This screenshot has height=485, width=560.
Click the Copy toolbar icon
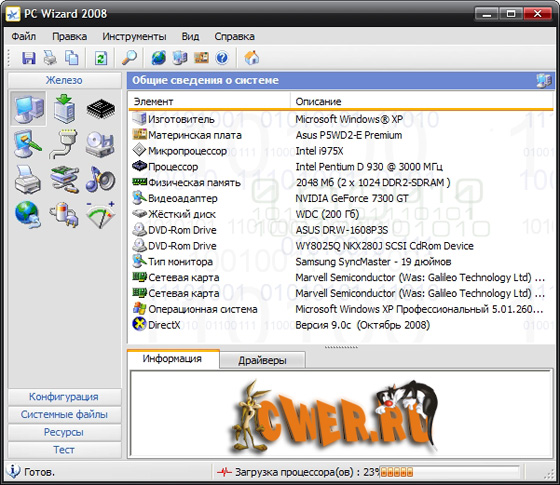click(71, 58)
